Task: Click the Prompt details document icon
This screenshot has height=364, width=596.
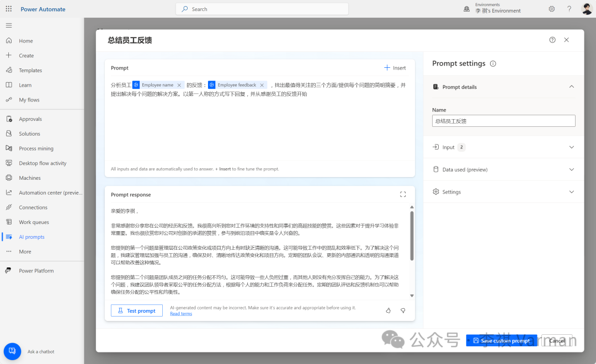Action: pos(435,87)
